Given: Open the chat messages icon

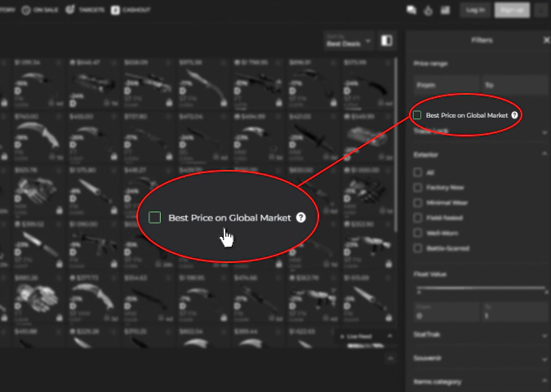Looking at the screenshot, I should (412, 11).
